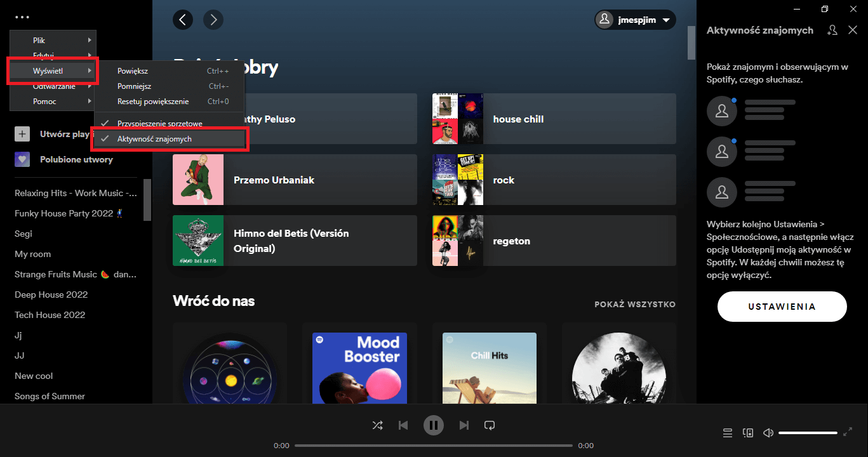Toggle Przyspieszenie sprzętowe option

click(x=170, y=123)
